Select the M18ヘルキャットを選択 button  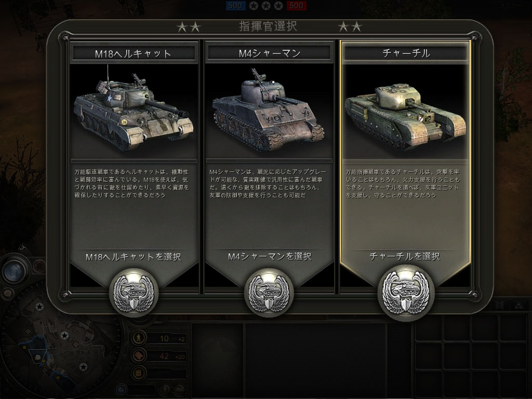pos(134,257)
